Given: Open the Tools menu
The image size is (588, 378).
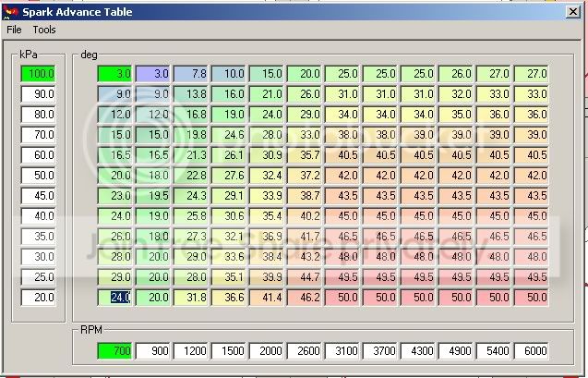Looking at the screenshot, I should 44,30.
